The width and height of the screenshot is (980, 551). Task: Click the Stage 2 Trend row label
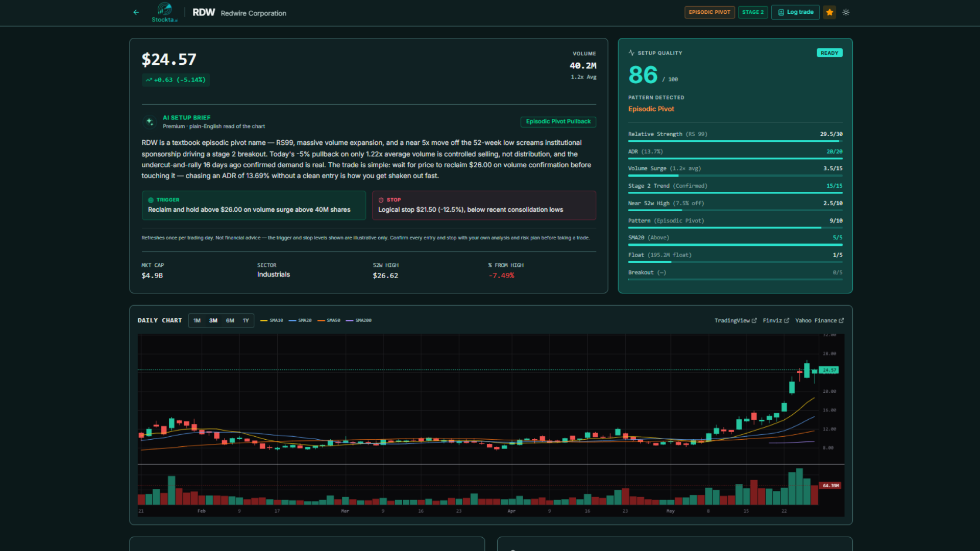tap(668, 186)
